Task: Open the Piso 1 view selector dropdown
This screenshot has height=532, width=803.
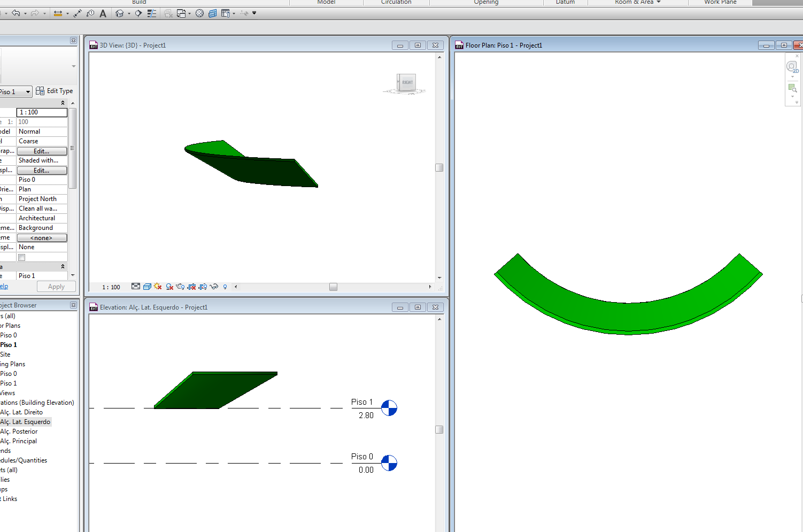Action: 28,92
